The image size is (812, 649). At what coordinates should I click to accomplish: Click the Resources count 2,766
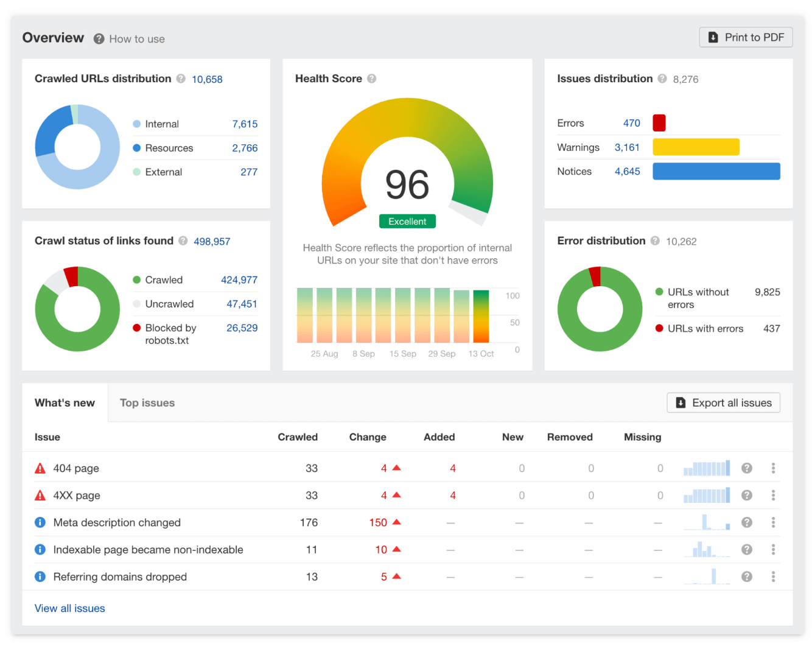click(x=245, y=148)
